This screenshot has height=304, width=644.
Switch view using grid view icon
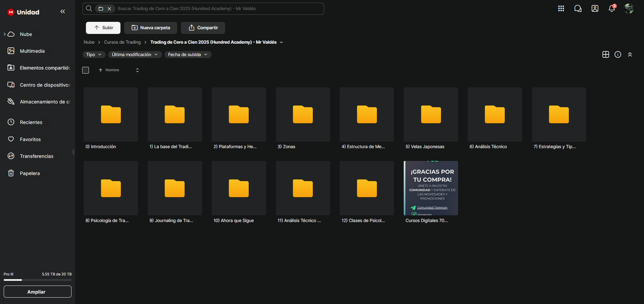[606, 54]
